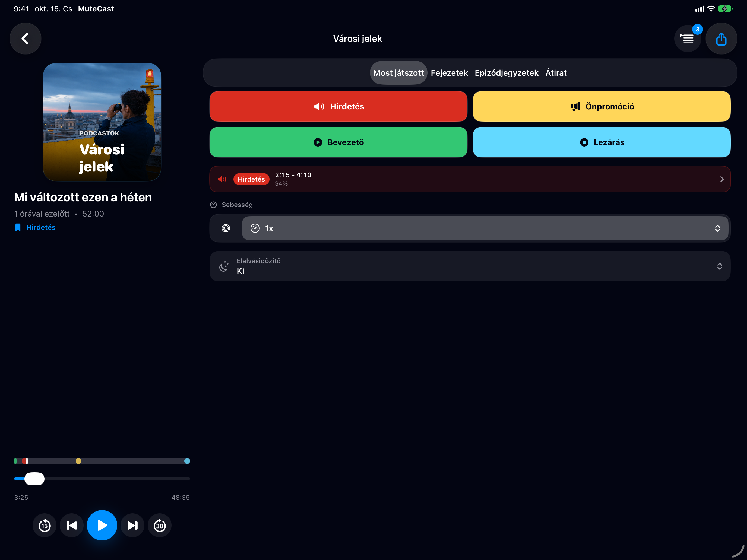The width and height of the screenshot is (747, 560).
Task: Open the 1x playback speed dropdown
Action: coord(485,228)
